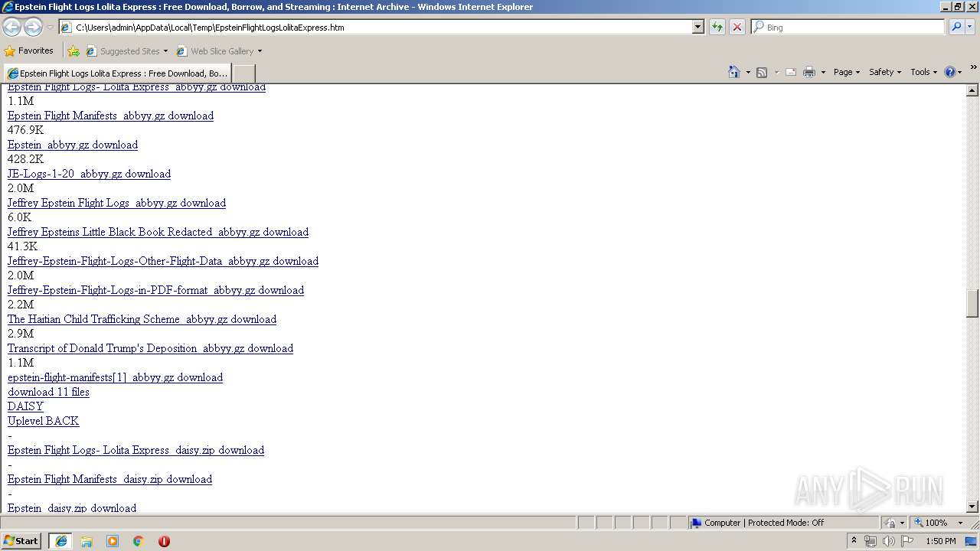Click the search magnifier button

click(956, 27)
